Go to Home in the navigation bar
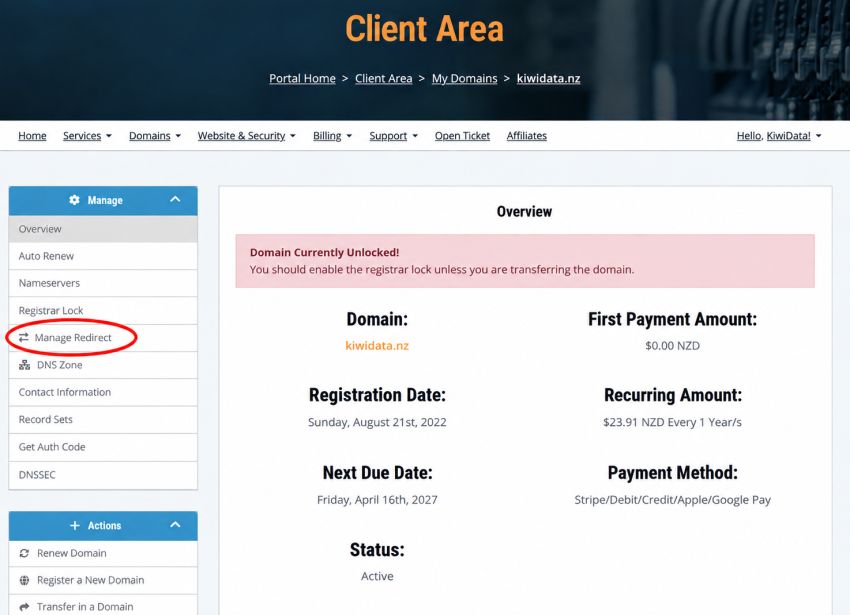The width and height of the screenshot is (850, 615). pyautogui.click(x=32, y=136)
